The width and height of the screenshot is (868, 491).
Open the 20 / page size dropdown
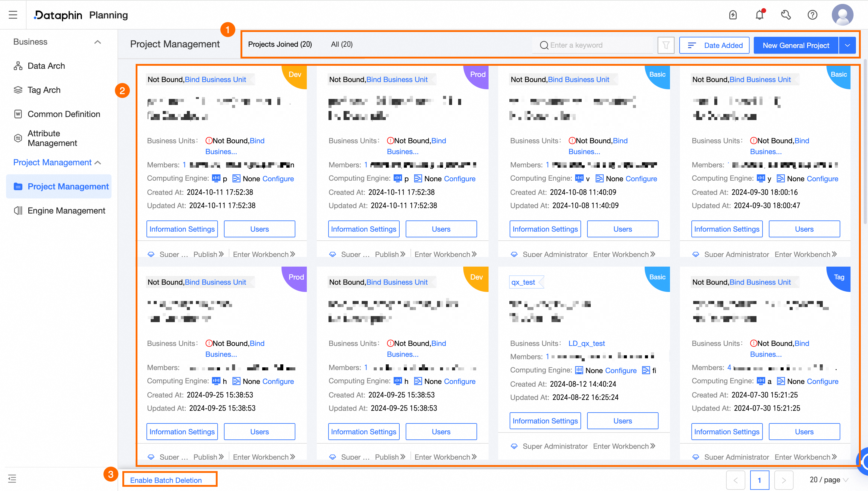829,480
